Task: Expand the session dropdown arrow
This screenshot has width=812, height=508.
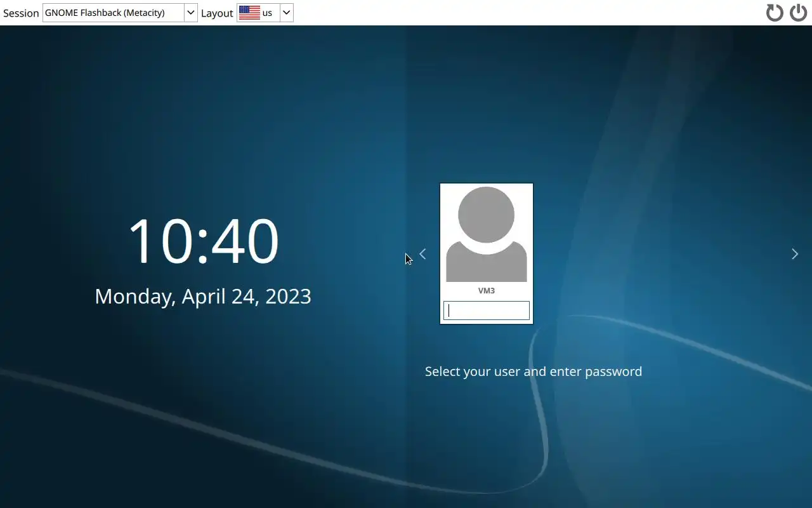Action: [190, 13]
